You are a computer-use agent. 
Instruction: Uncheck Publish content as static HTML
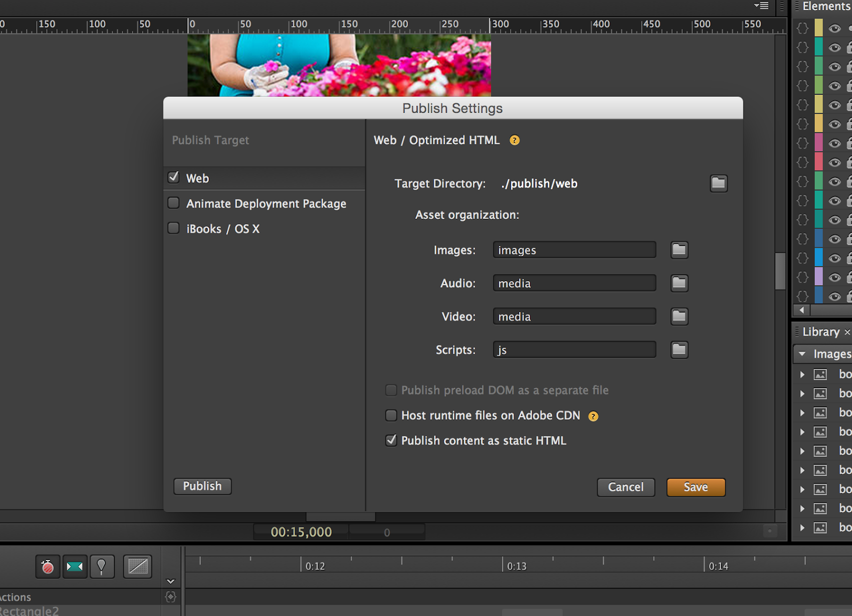tap(391, 440)
